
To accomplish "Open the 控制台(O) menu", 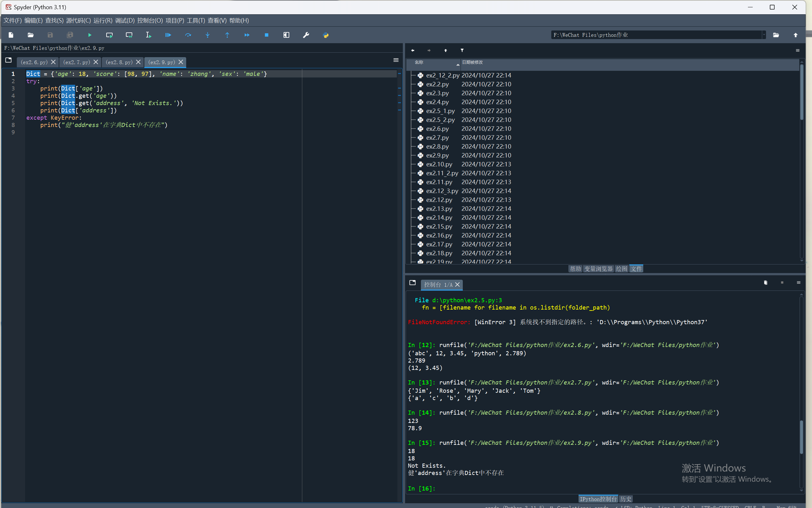I will [150, 21].
